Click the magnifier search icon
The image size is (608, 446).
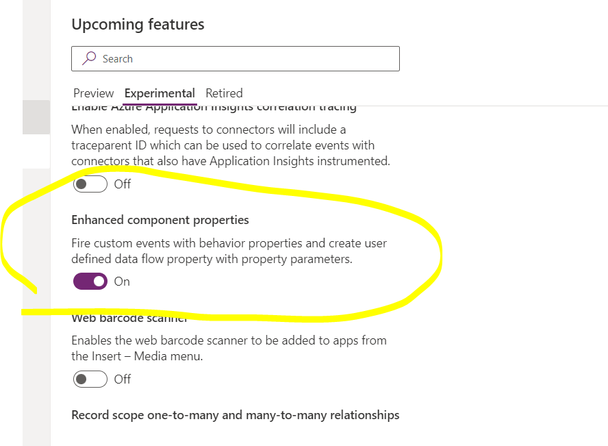click(89, 59)
